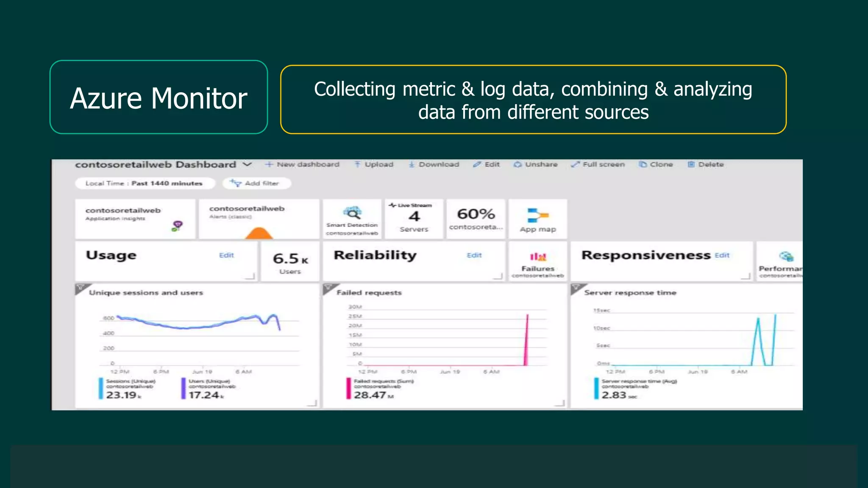
Task: Open the Live Stream 4 Servers tile
Action: click(x=414, y=219)
